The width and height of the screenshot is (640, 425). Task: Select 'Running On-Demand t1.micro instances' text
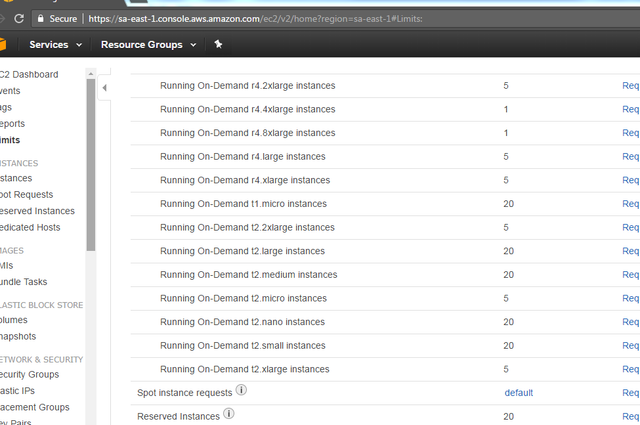pos(243,204)
